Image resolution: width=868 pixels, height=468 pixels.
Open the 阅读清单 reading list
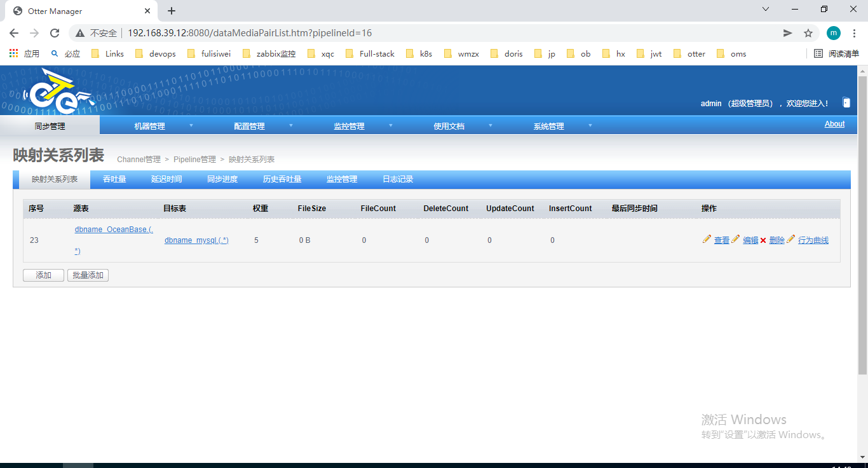click(837, 54)
